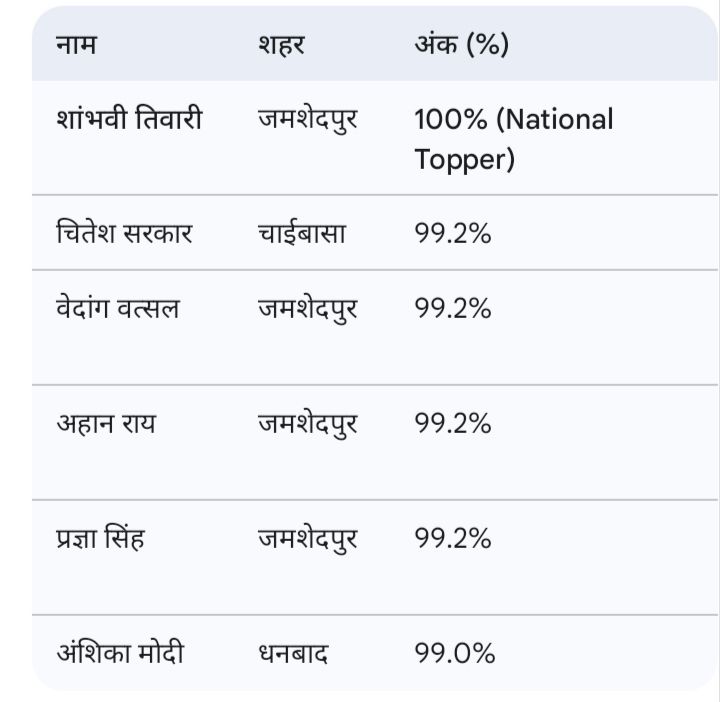Click जमशेदपुर in शांभवी तिवारी's row
Screen dimensions: 720x702
click(307, 120)
